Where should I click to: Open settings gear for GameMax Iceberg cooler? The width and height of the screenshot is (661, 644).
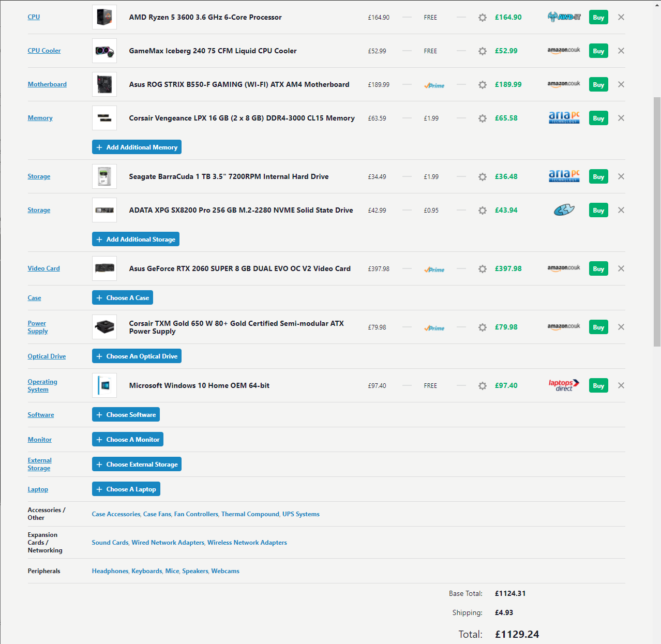483,51
